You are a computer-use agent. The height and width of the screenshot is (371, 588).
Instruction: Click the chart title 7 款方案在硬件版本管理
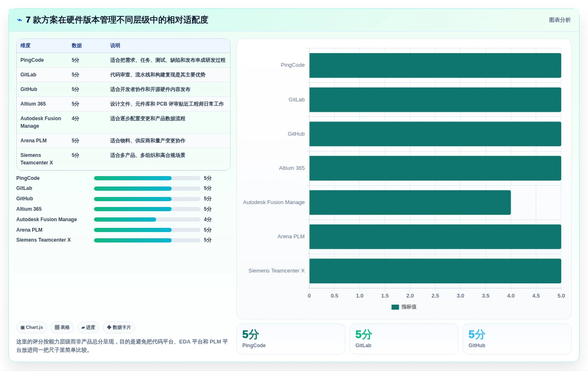pos(117,20)
